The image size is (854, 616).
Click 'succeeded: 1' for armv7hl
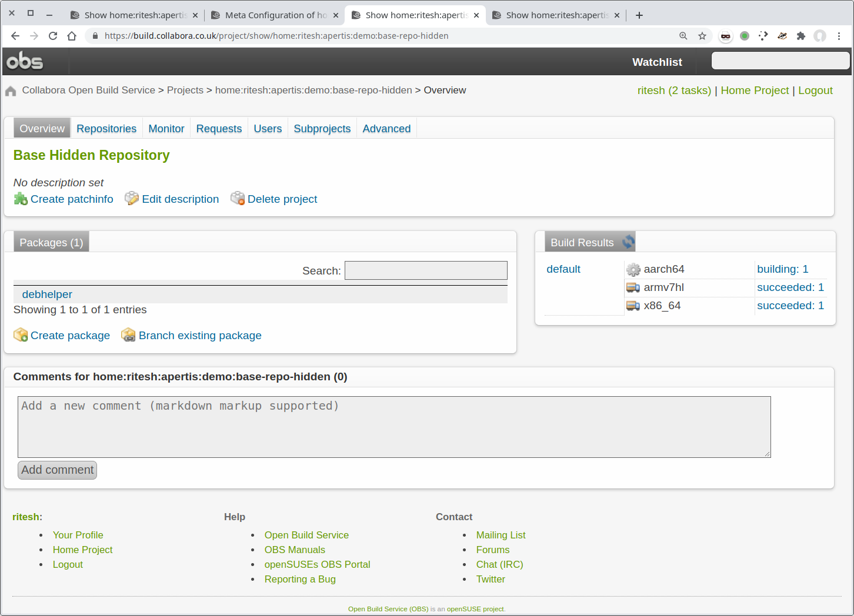click(x=790, y=287)
